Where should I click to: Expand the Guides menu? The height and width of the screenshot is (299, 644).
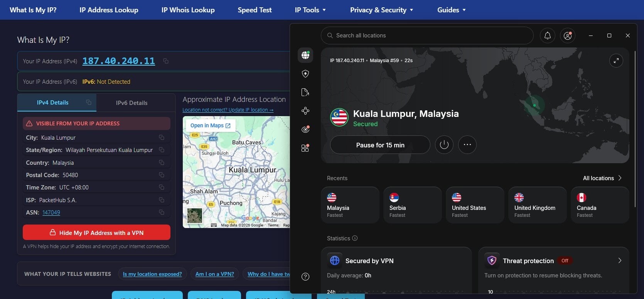[452, 10]
